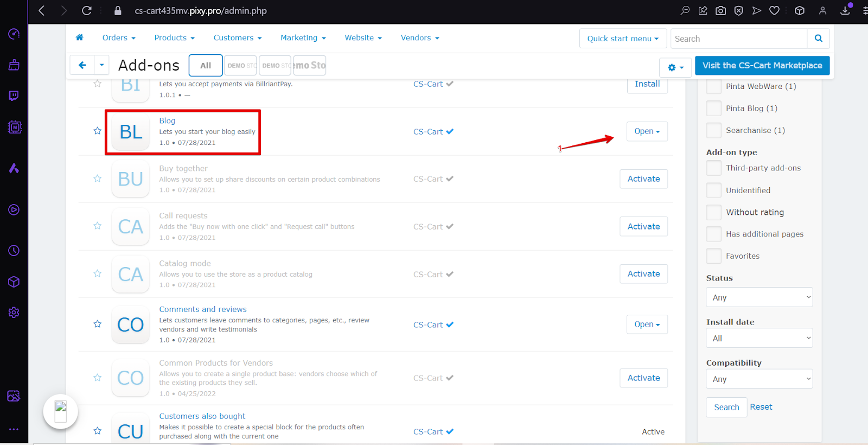Viewport: 868px width, 445px height.
Task: Star the Call requests add-on
Action: pyautogui.click(x=98, y=226)
